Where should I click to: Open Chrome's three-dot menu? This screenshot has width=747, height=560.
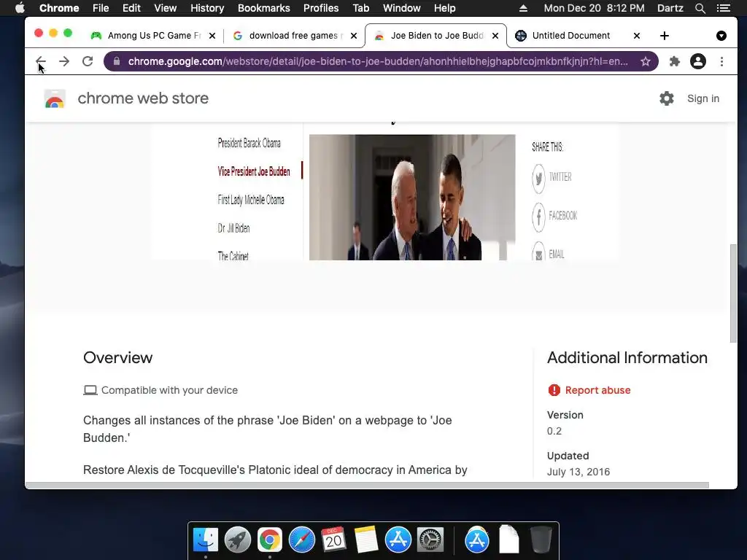(721, 61)
